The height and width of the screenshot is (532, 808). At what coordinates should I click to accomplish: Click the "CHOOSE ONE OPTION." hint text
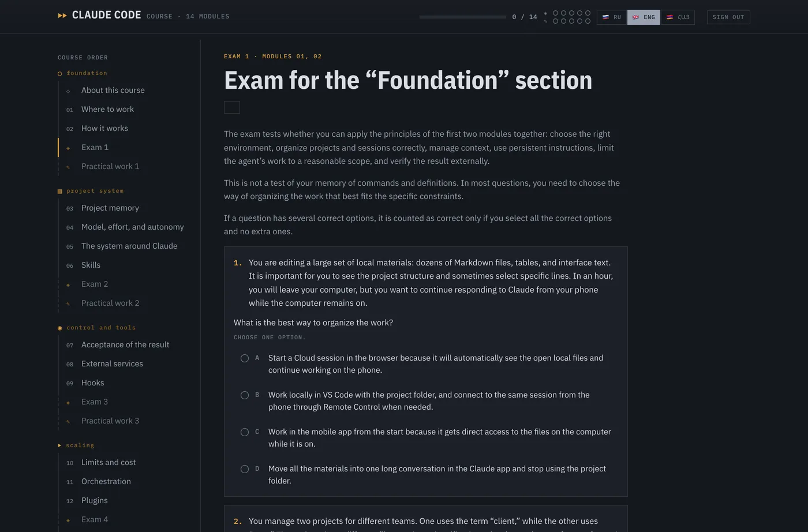pos(270,338)
